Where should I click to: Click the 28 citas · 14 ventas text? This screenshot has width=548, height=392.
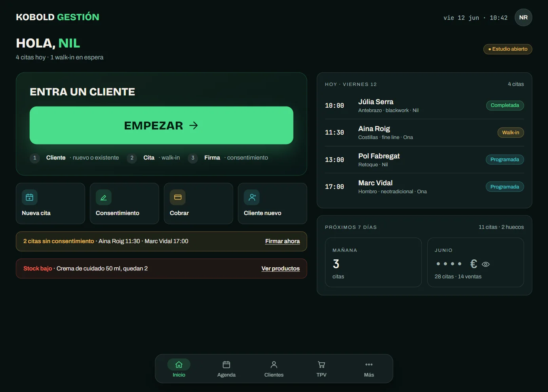click(458, 276)
